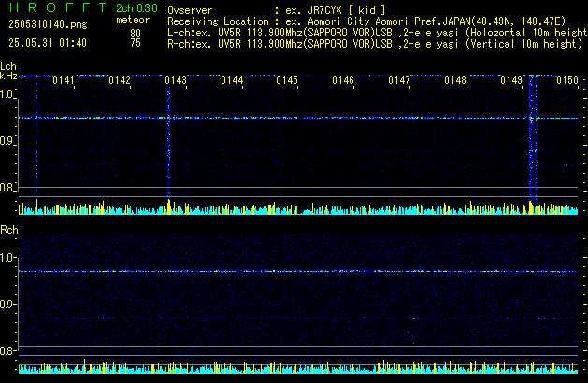Click the HROFFT title text
This screenshot has height=383, width=588.
(58, 7)
